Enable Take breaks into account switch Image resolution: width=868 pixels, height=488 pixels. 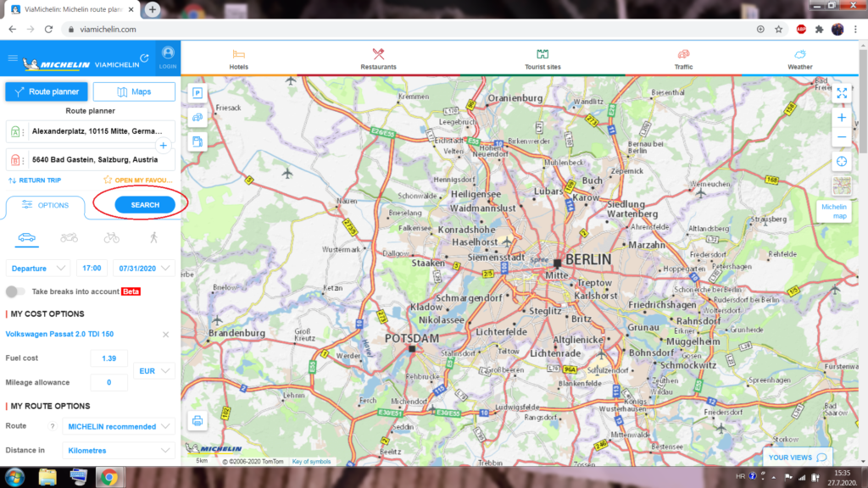click(15, 291)
